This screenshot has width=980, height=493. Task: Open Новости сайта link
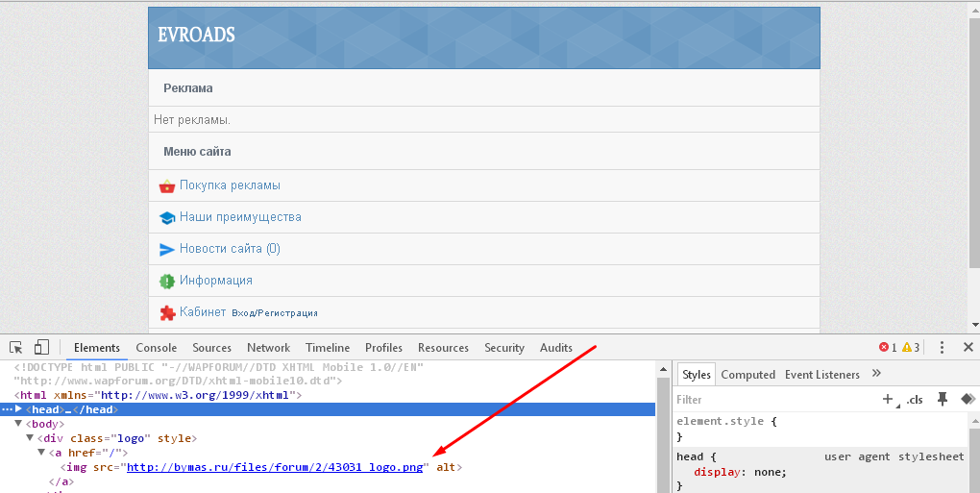pos(230,249)
